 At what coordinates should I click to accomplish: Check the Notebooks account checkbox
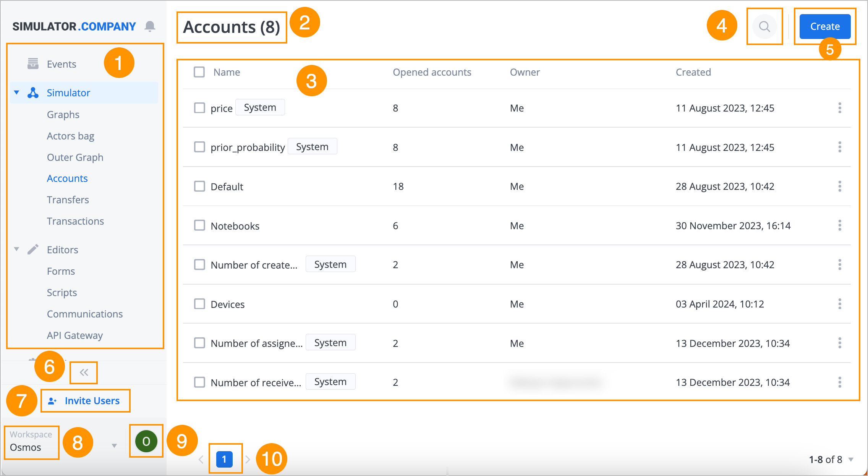(x=199, y=225)
